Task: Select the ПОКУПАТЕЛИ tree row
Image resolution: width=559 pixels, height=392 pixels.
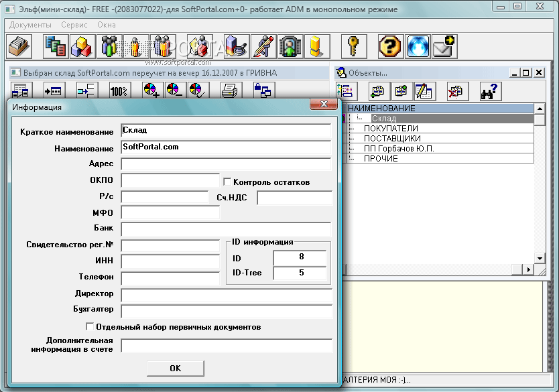Action: coord(440,128)
